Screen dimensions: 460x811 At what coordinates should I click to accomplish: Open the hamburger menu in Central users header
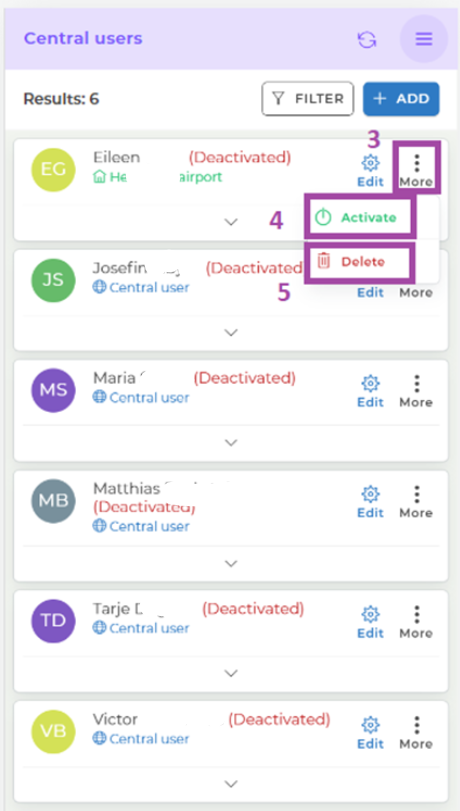[424, 39]
